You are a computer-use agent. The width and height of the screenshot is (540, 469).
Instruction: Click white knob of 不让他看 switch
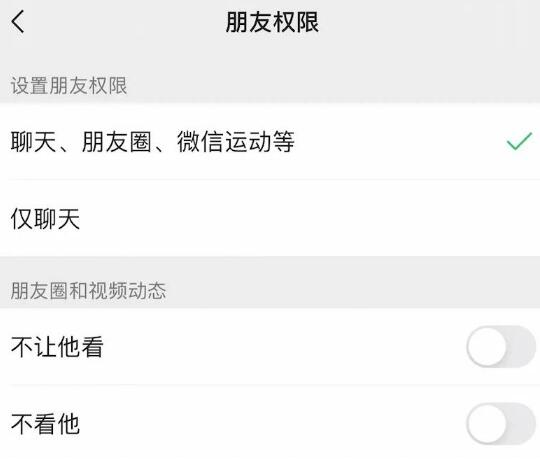click(x=488, y=346)
